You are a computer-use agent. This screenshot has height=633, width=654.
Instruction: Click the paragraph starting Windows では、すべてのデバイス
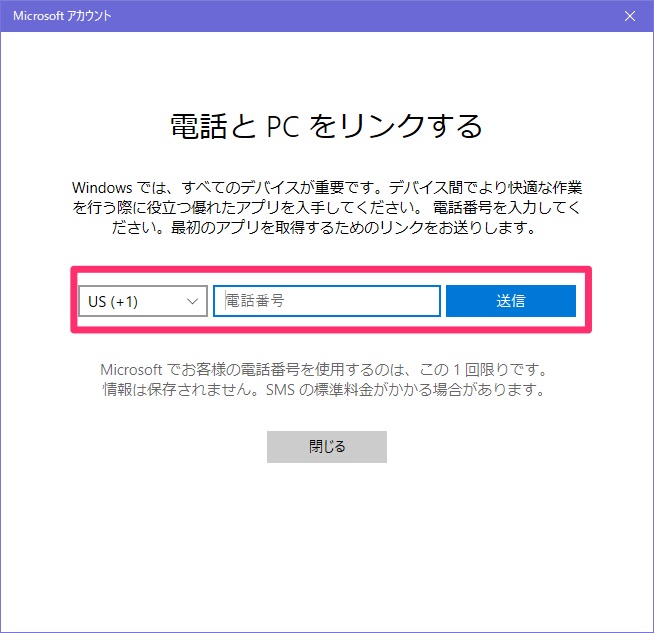tap(327, 207)
